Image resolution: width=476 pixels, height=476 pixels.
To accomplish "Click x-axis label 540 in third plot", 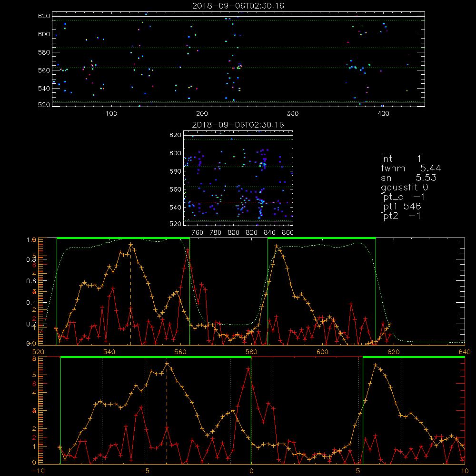I will coord(109,352).
